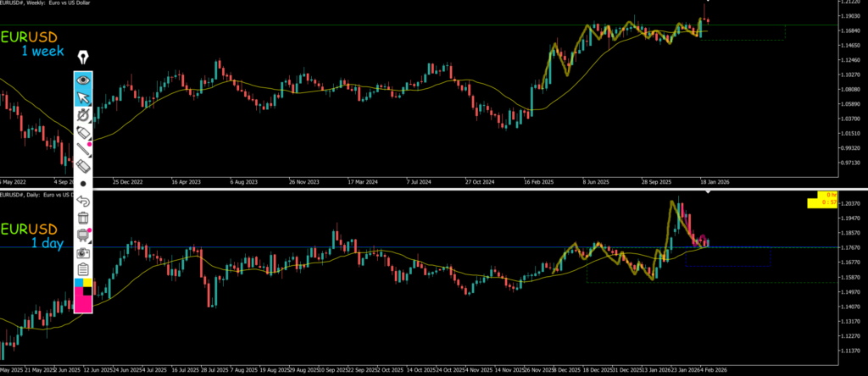Open the clipboard notes icon
This screenshot has width=868, height=376.
click(83, 269)
